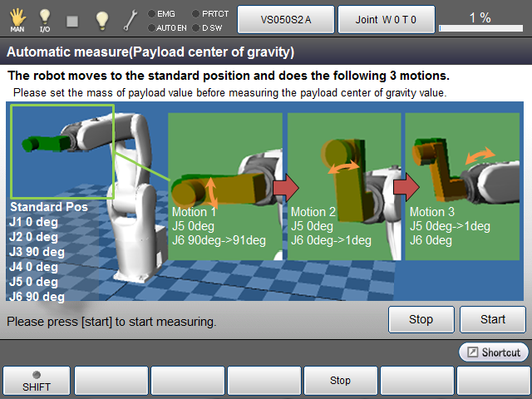Click the I/O light bulb icon
The height and width of the screenshot is (399, 532).
click(x=45, y=18)
